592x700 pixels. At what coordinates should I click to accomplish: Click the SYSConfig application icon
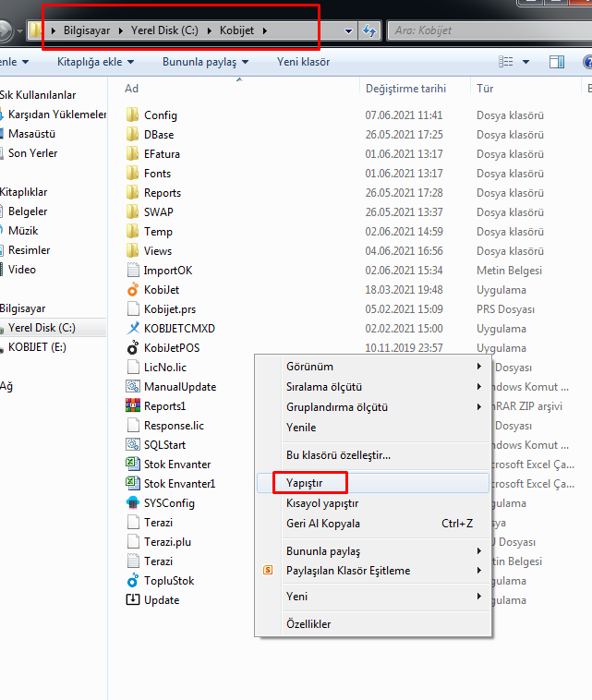click(133, 503)
